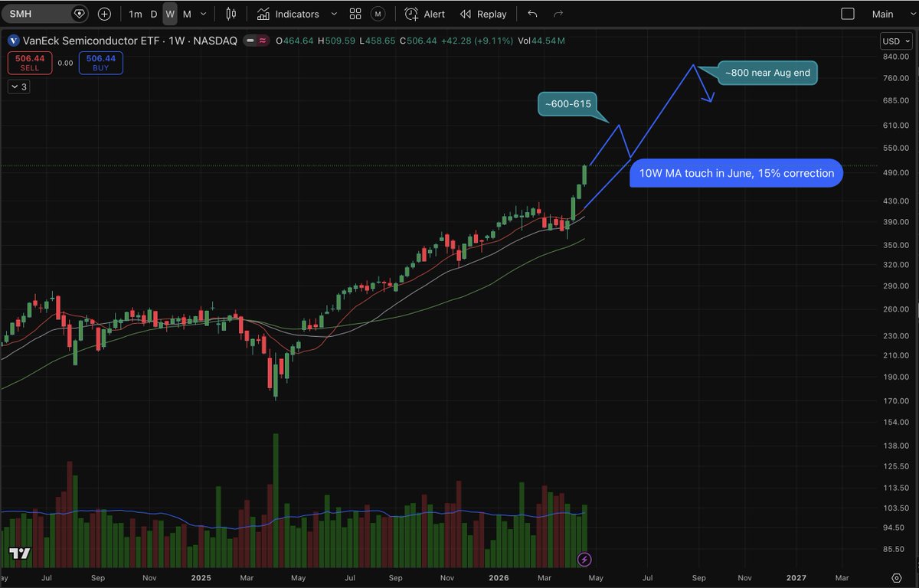Click the C506.44 close value
The width and height of the screenshot is (919, 588).
point(418,41)
